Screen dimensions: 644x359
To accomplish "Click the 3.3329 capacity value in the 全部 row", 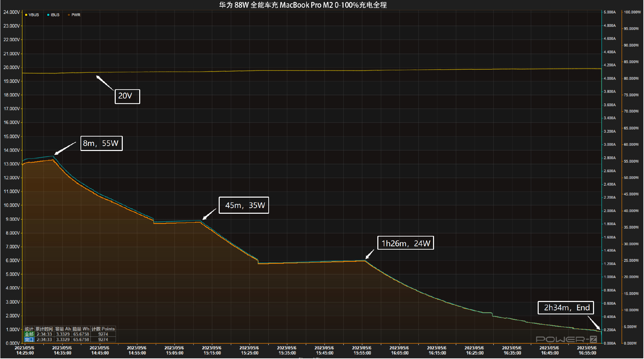I will point(63,334).
